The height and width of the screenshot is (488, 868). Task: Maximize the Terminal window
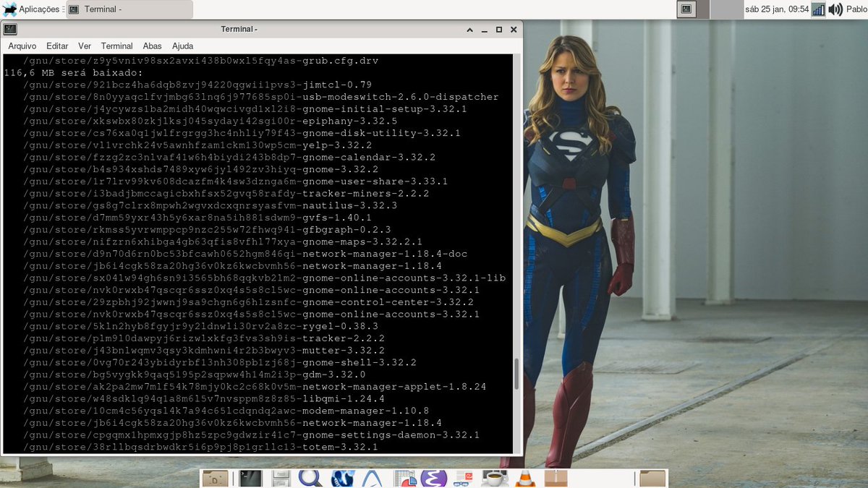[x=499, y=30]
